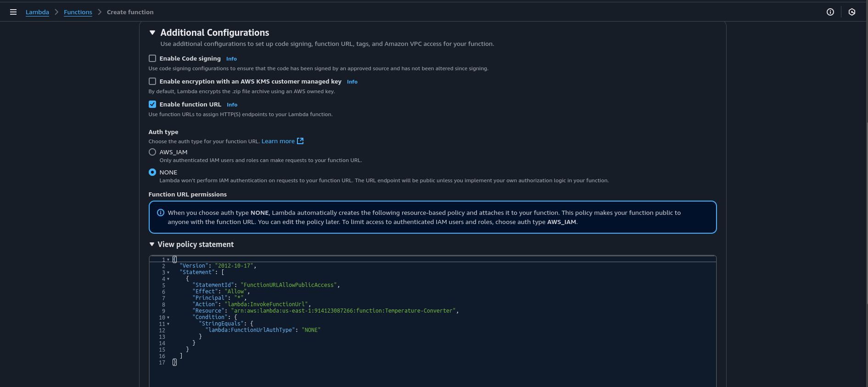This screenshot has height=387, width=868.
Task: Go to the Lambda breadcrumb link
Action: tap(37, 12)
